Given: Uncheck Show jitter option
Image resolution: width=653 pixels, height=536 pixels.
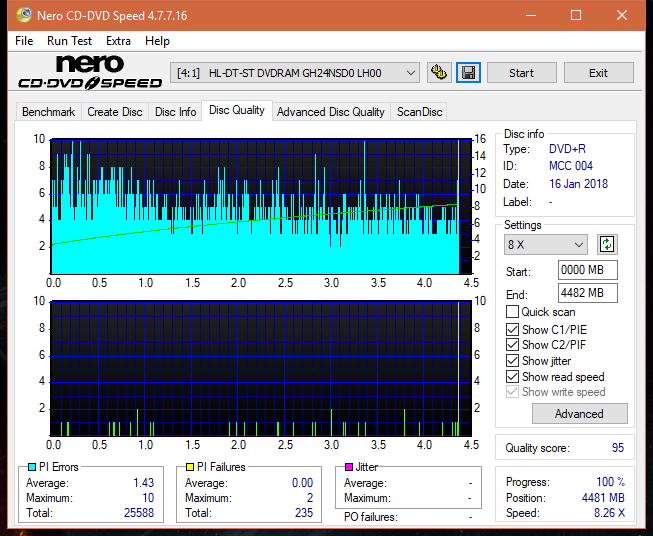Looking at the screenshot, I should (512, 361).
